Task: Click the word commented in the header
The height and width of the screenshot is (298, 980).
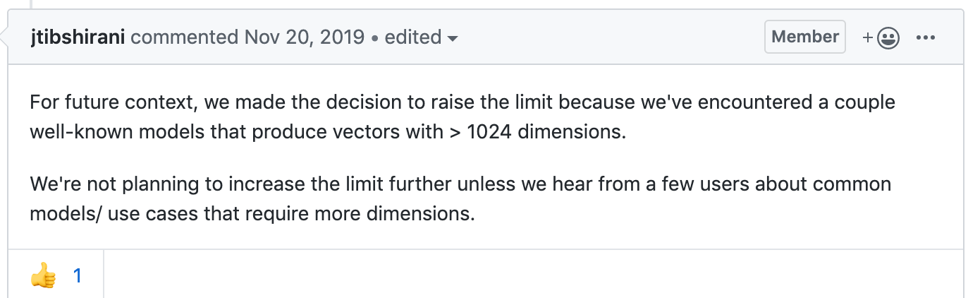Action: tap(185, 37)
